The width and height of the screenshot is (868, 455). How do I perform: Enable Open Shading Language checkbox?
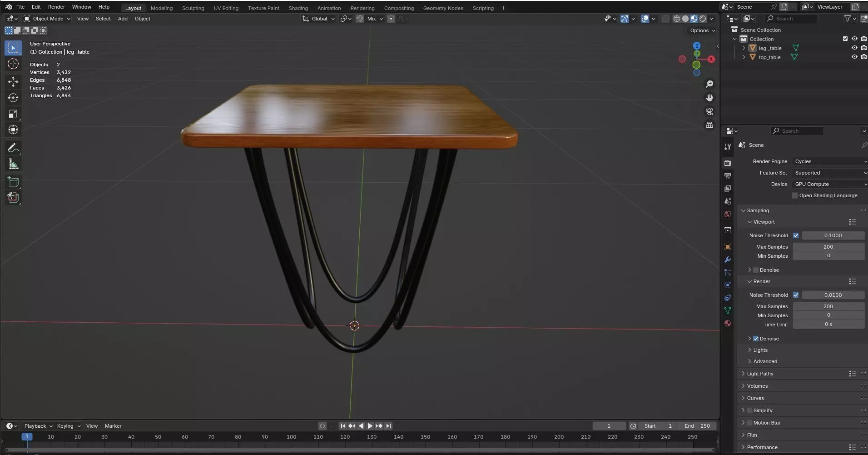[x=795, y=195]
